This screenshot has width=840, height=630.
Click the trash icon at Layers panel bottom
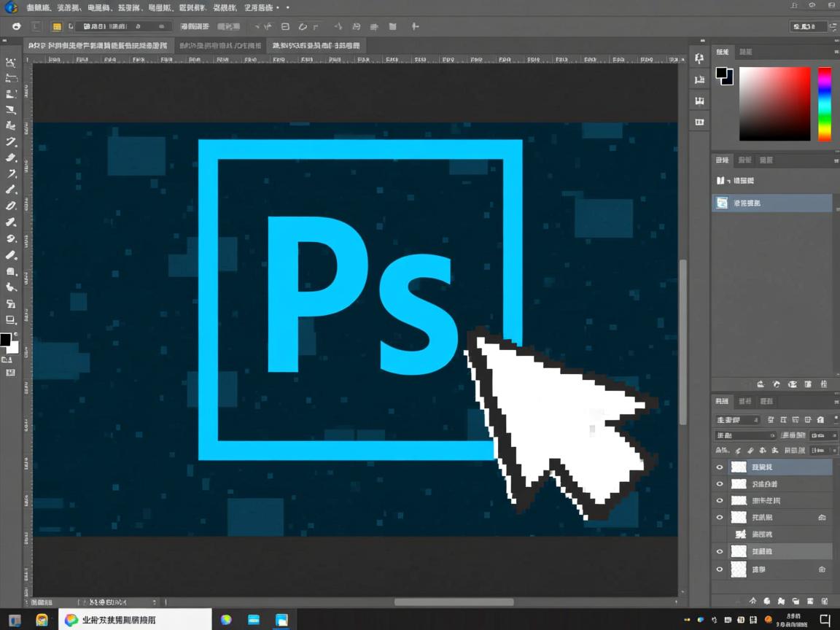click(x=825, y=602)
